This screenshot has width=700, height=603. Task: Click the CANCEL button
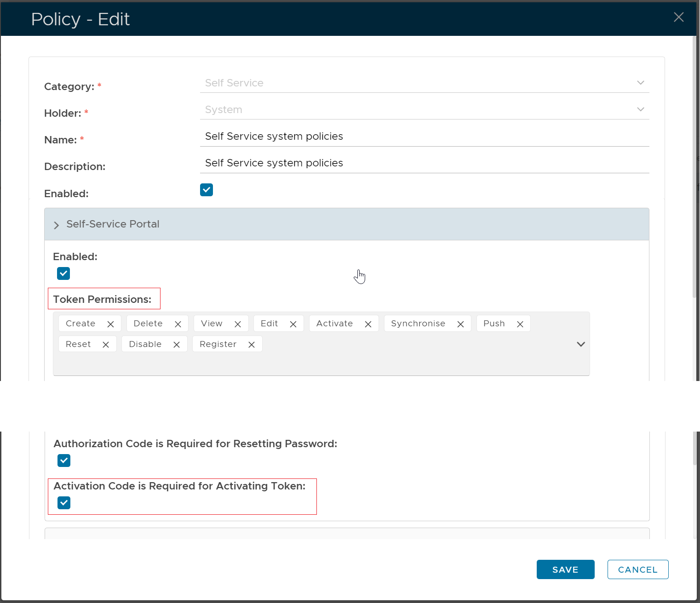637,569
